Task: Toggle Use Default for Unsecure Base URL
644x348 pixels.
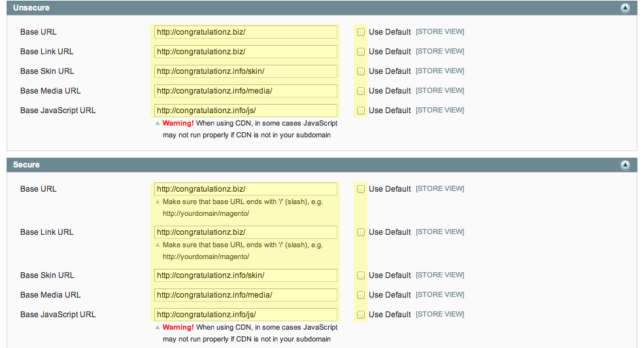Action: [361, 32]
